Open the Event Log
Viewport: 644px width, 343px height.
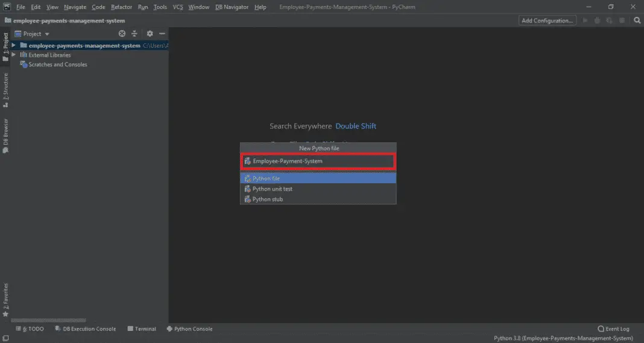tap(613, 329)
